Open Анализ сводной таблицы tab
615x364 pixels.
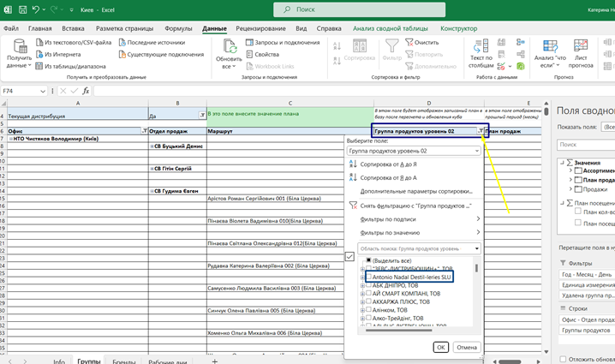pyautogui.click(x=391, y=28)
